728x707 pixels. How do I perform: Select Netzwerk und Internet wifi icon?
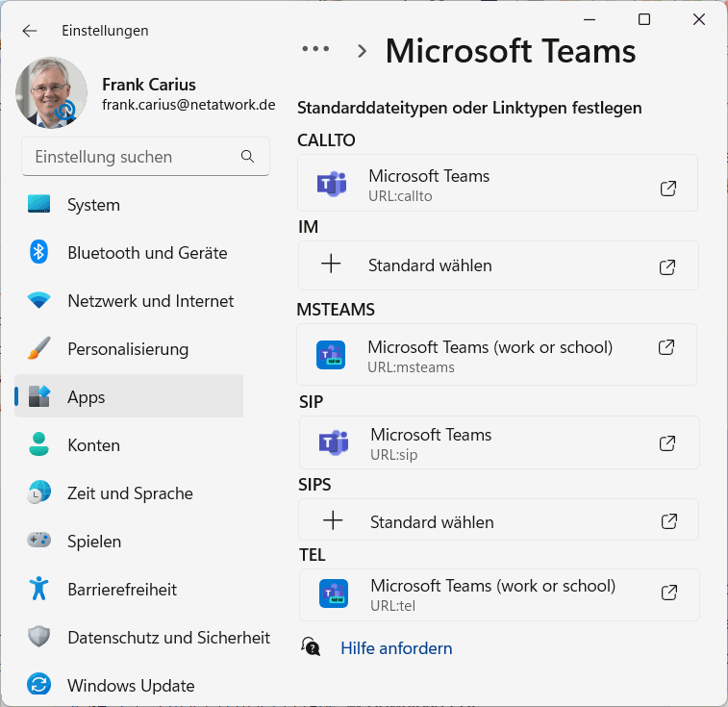(x=39, y=300)
